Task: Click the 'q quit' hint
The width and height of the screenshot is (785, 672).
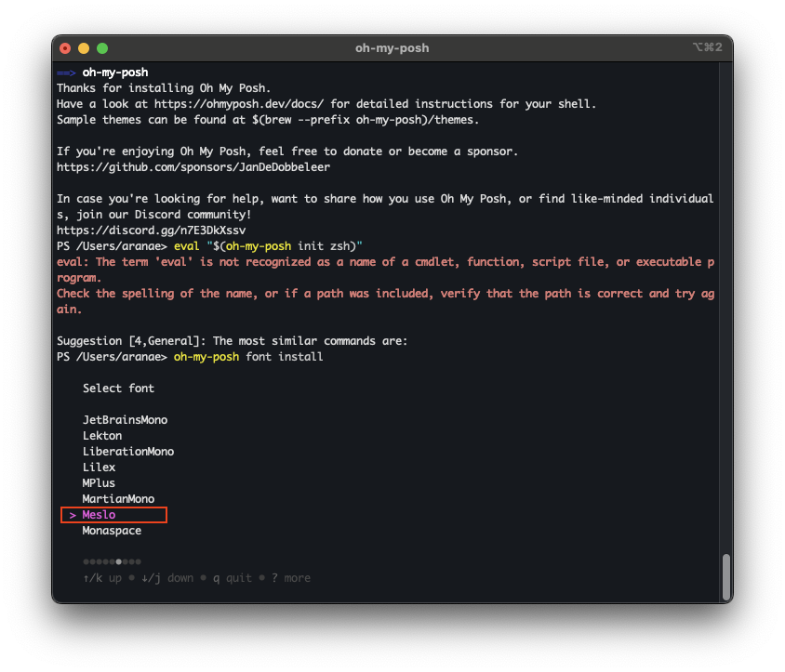Action: pyautogui.click(x=233, y=578)
